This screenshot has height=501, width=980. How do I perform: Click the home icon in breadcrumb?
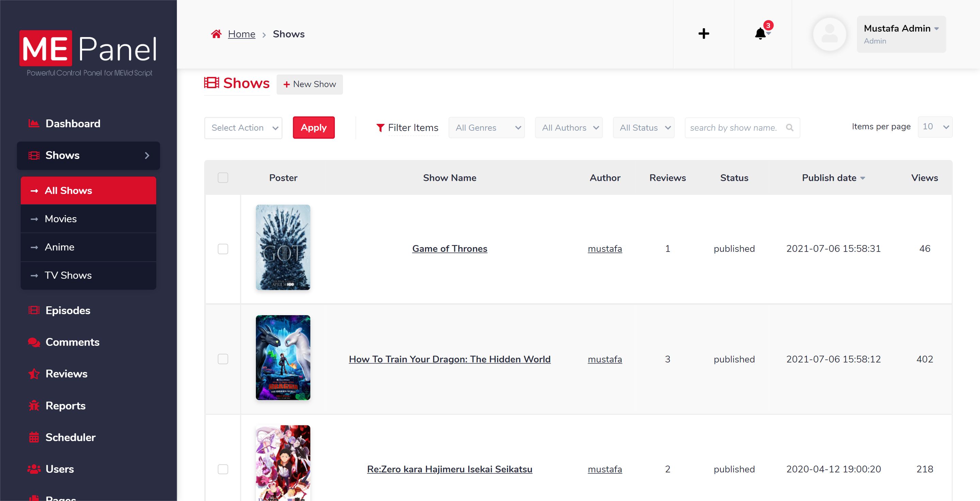pos(216,34)
